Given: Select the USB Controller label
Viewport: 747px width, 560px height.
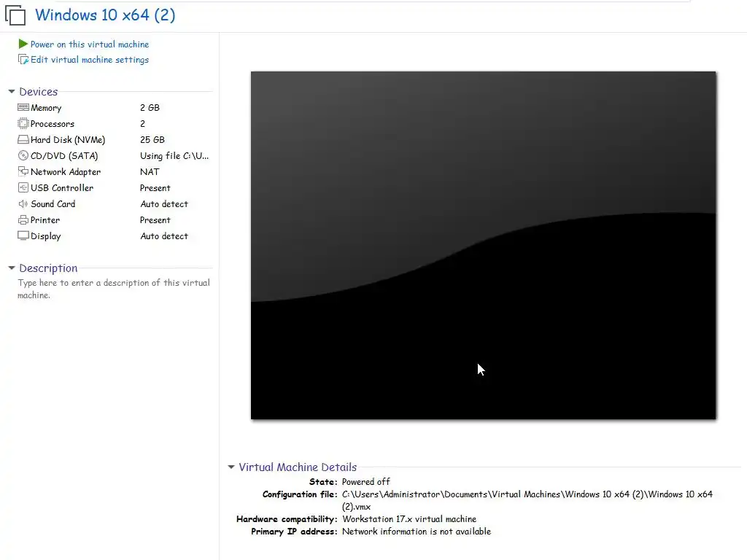Looking at the screenshot, I should point(62,188).
